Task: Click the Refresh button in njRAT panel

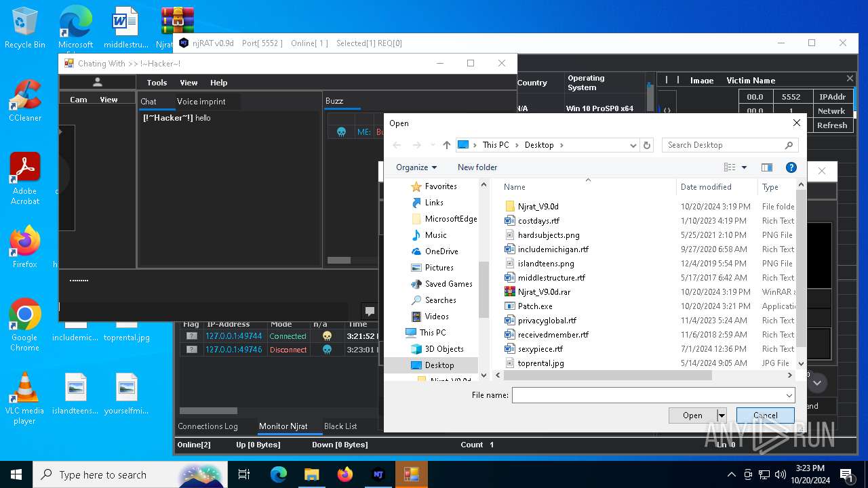Action: point(831,125)
